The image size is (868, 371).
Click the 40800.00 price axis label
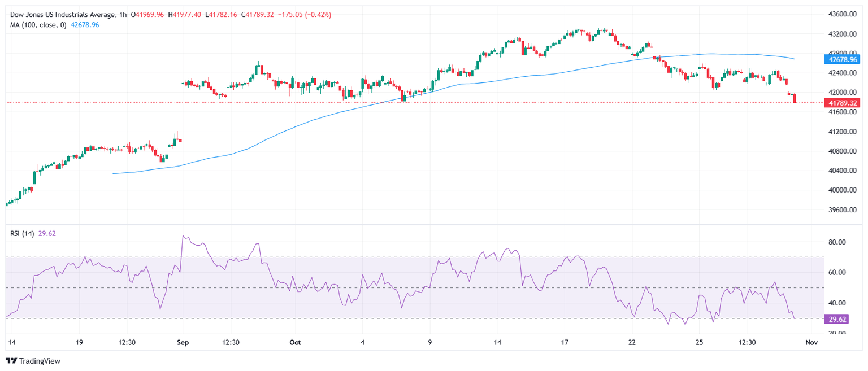pos(844,151)
